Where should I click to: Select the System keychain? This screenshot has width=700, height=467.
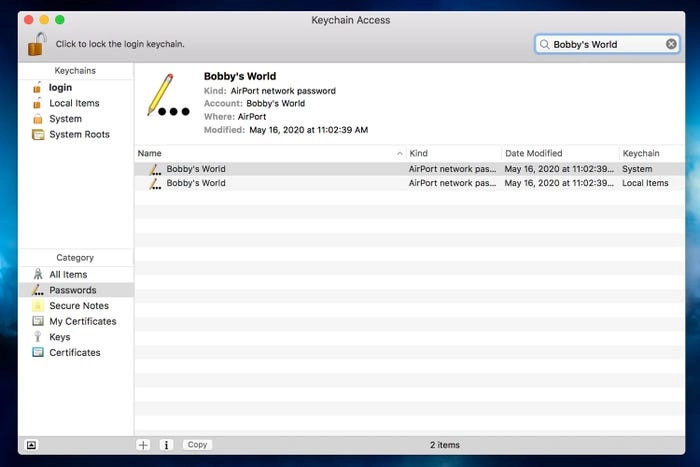point(65,119)
